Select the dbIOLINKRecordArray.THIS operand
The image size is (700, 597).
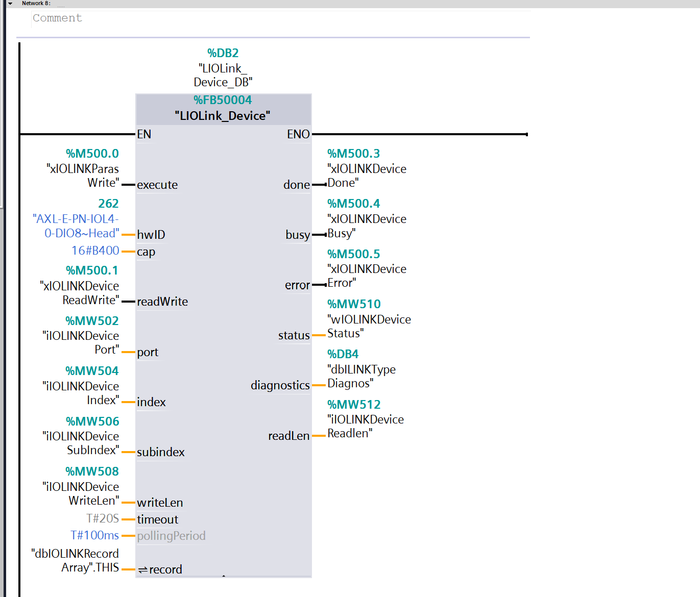point(76,560)
